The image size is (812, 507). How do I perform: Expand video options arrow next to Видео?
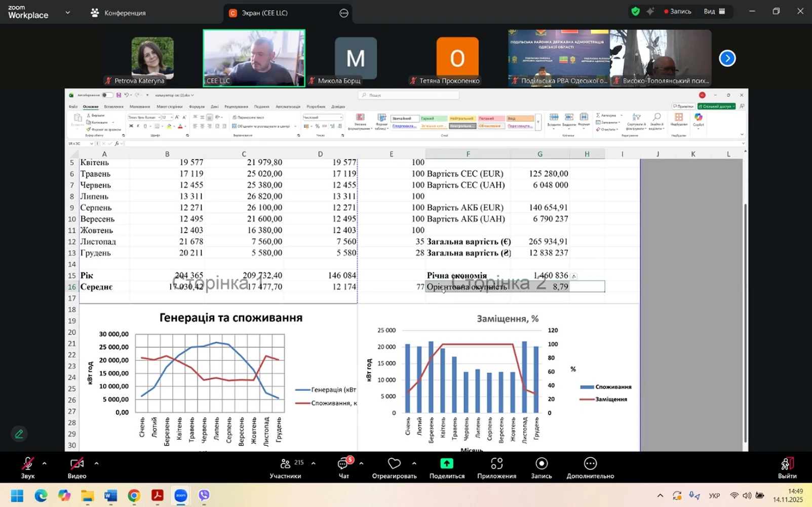[x=96, y=463]
